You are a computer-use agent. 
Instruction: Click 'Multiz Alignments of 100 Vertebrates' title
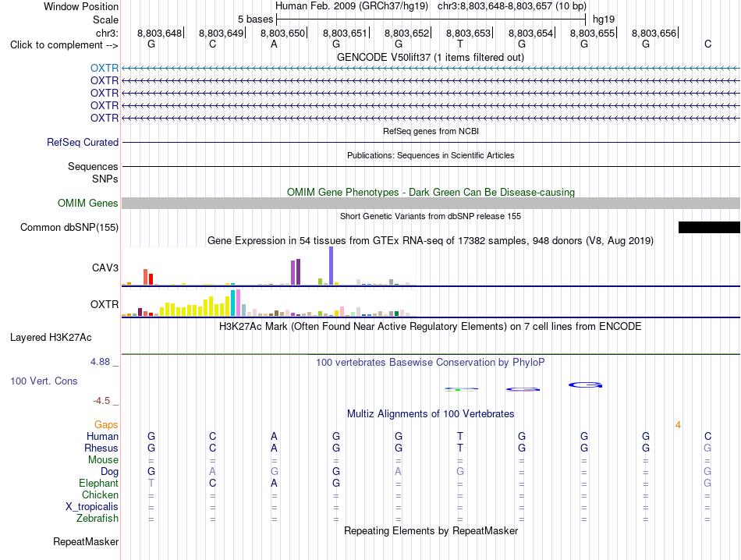[x=431, y=414]
